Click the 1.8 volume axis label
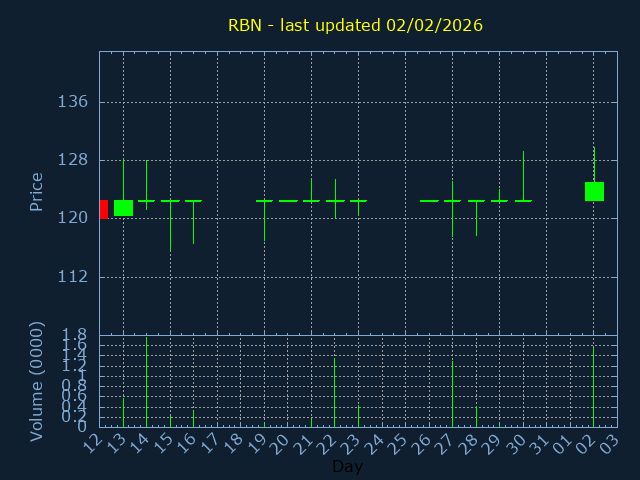This screenshot has height=480, width=640. [74, 335]
